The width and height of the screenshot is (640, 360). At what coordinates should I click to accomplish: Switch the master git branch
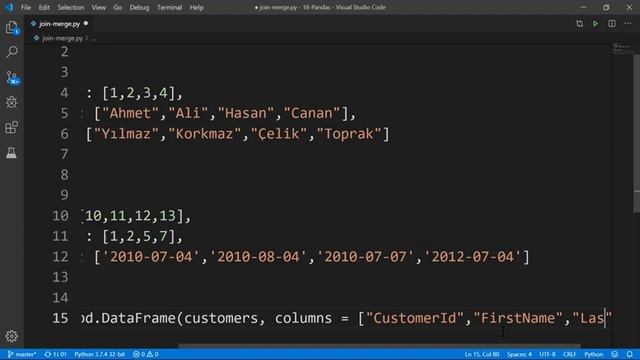(x=22, y=354)
